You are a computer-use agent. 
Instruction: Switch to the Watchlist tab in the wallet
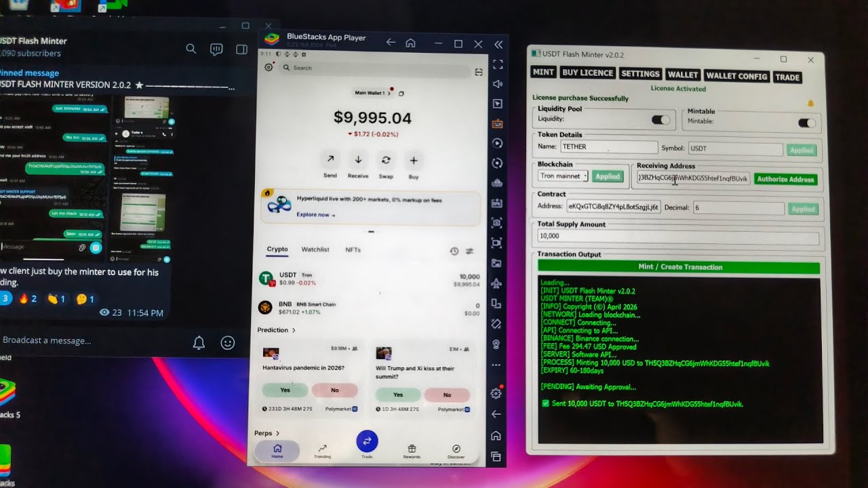315,249
